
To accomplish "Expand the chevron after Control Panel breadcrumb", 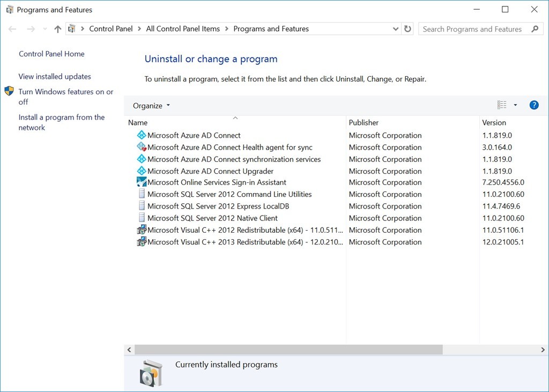I will (139, 29).
